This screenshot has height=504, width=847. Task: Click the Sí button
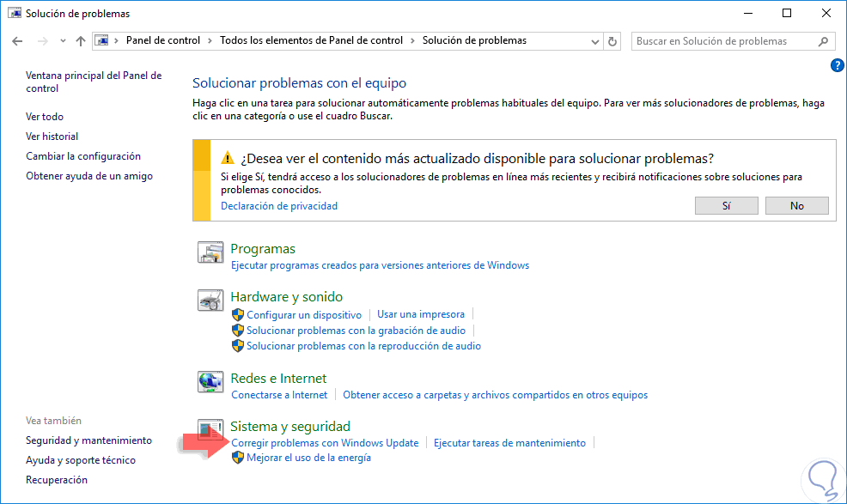[x=727, y=206]
